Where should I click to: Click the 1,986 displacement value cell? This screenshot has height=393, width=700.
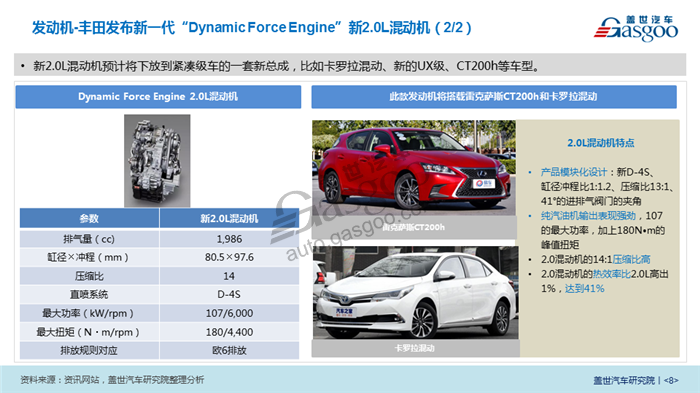[x=229, y=239]
